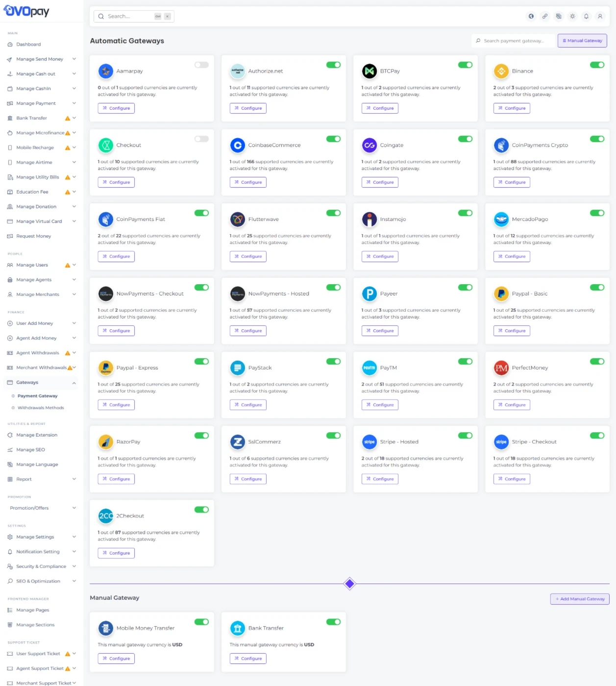Expand the Manage Send Money menu

[42, 59]
